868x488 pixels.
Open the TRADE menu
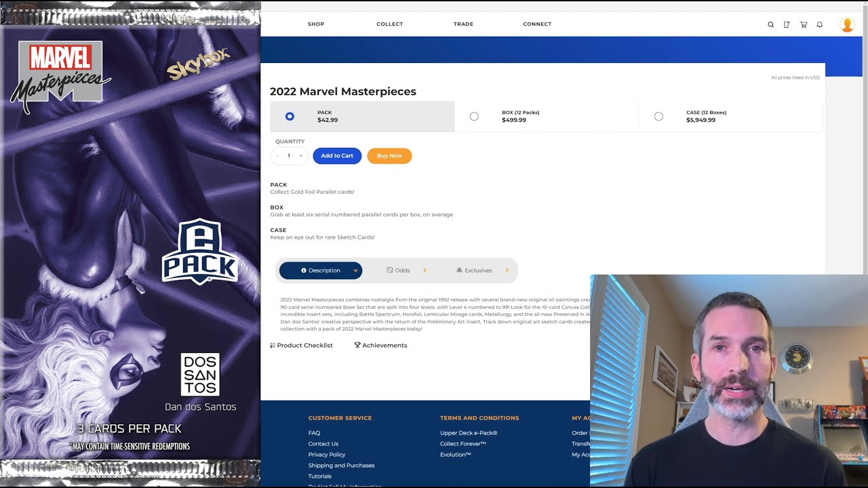coord(464,24)
